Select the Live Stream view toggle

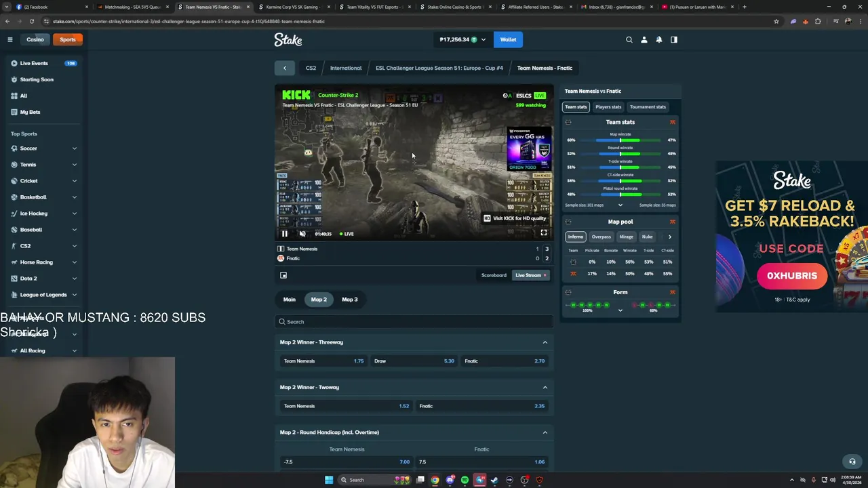(x=531, y=275)
